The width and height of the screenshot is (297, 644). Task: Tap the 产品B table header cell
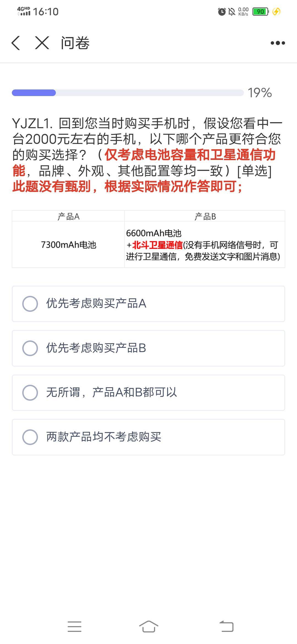coord(205,216)
